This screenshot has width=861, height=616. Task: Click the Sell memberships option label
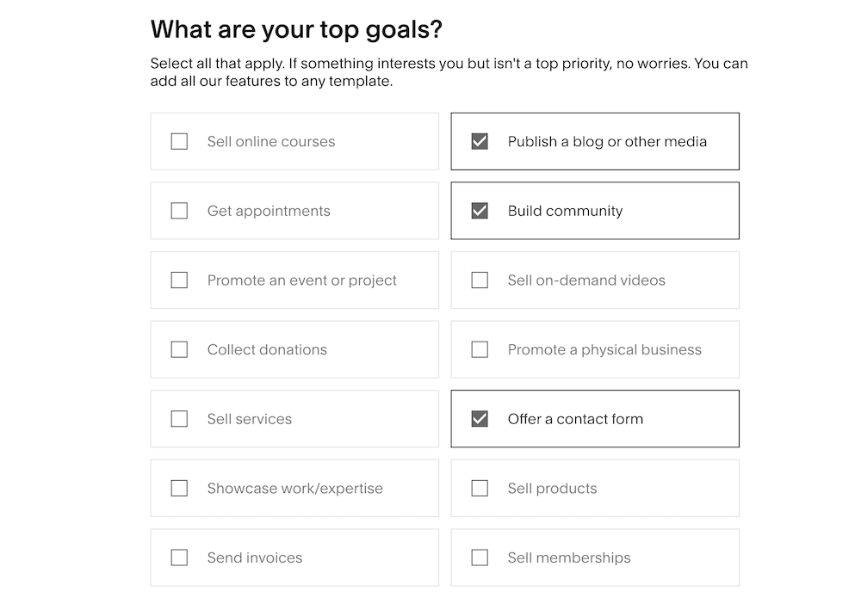tap(568, 557)
